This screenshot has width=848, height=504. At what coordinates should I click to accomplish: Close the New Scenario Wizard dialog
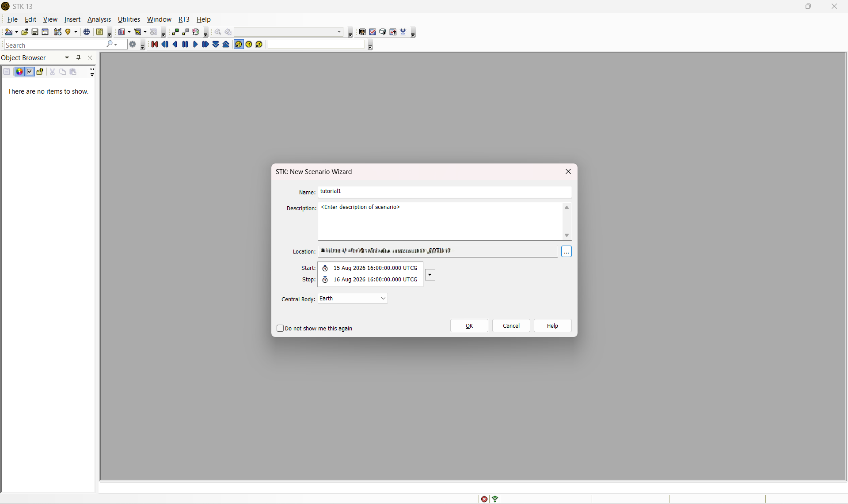coord(568,172)
